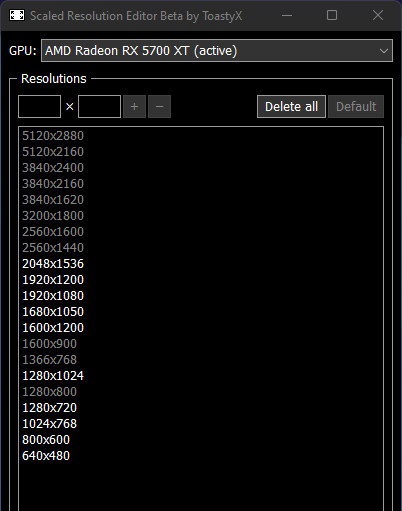
Task: Select the 1366x768 resolution entry
Action: pos(49,360)
